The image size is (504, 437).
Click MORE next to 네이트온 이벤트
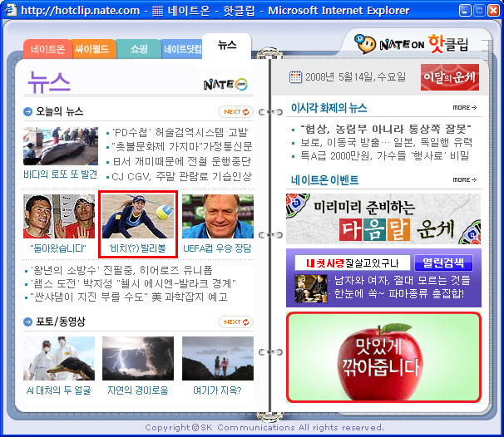point(465,179)
